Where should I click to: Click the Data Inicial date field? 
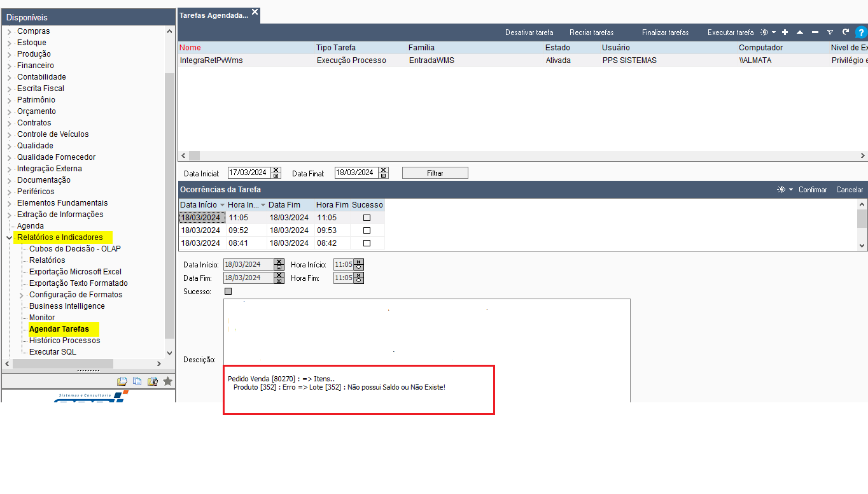click(249, 173)
